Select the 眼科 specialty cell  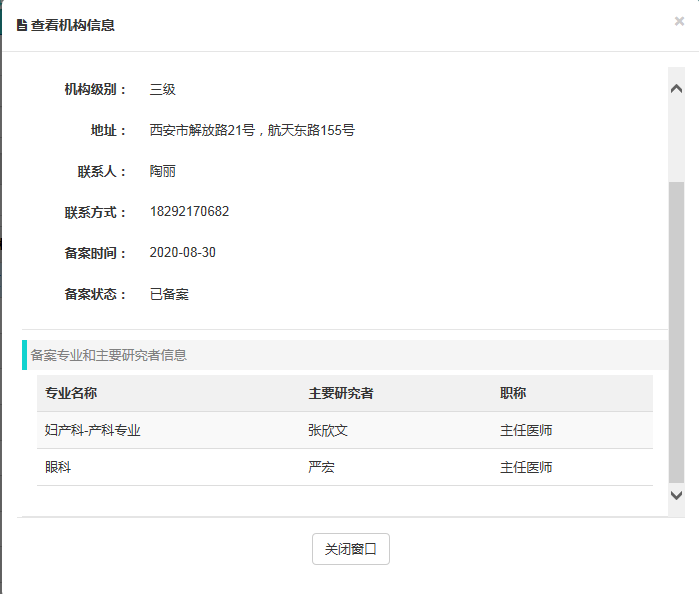[58, 467]
